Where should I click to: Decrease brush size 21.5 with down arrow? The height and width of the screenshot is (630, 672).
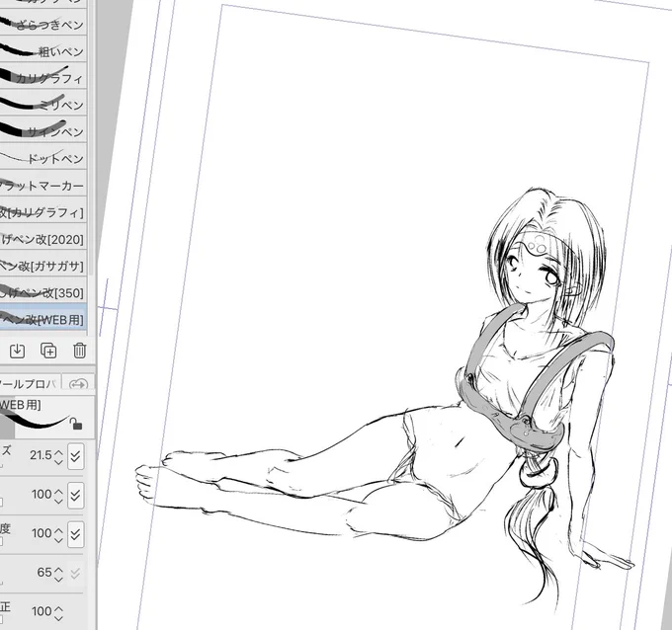58,461
